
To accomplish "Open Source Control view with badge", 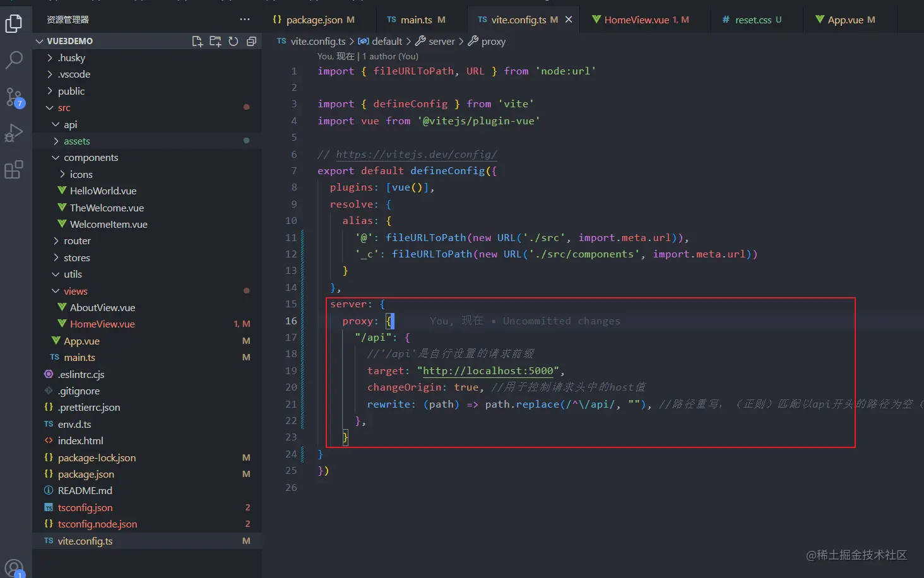I will click(14, 97).
